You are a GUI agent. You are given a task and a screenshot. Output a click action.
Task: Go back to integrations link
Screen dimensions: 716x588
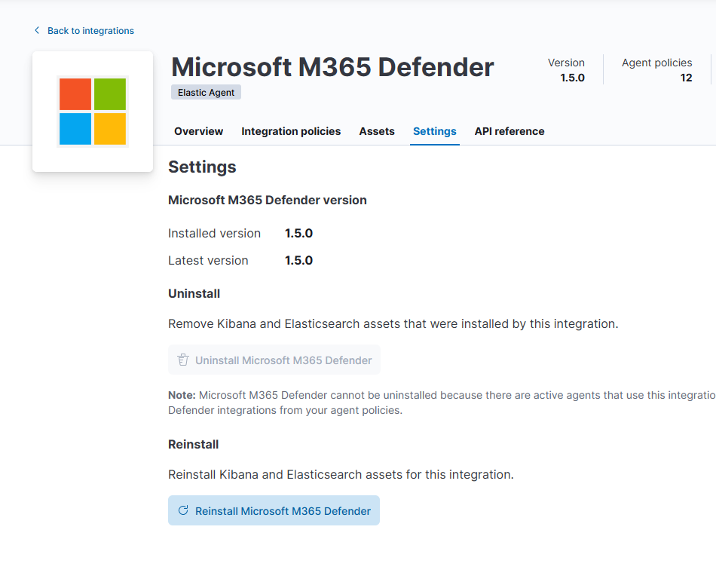(x=90, y=31)
